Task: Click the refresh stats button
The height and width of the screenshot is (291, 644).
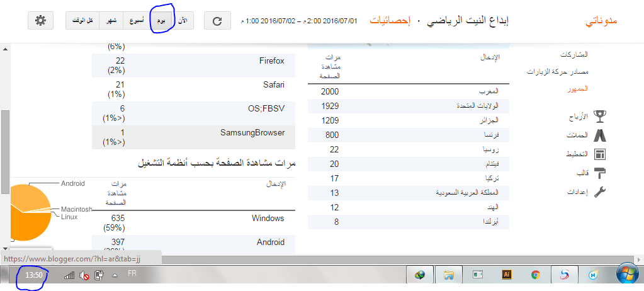Action: (217, 21)
